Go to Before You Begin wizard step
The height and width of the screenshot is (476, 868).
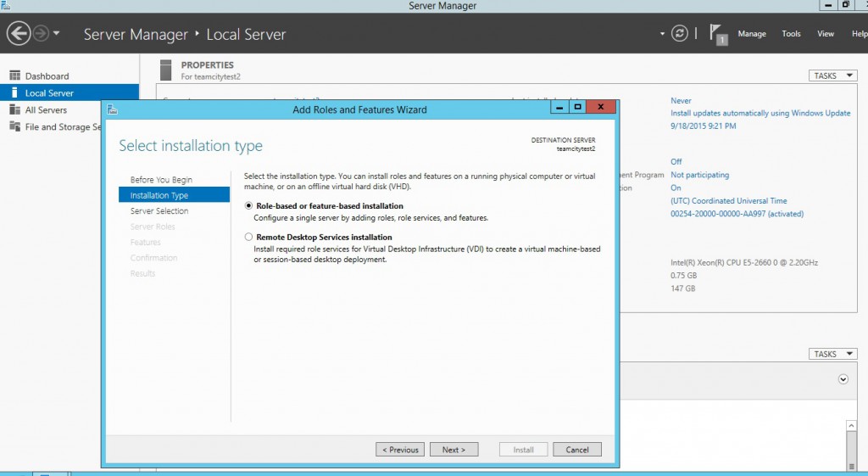click(x=161, y=180)
